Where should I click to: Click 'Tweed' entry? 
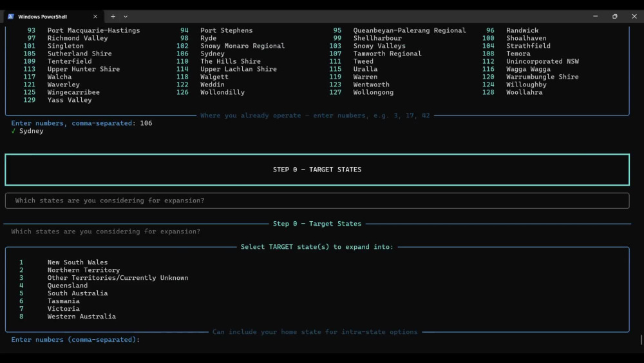click(x=363, y=61)
